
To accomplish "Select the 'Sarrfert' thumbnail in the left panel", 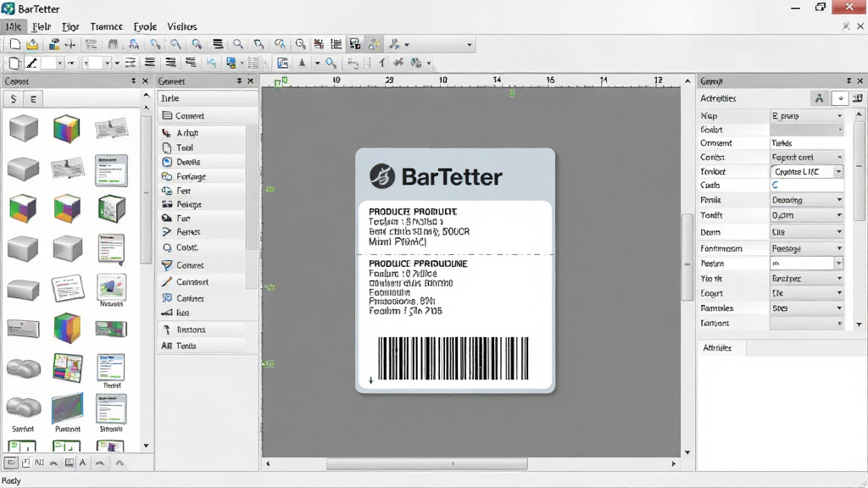I will pos(23,413).
